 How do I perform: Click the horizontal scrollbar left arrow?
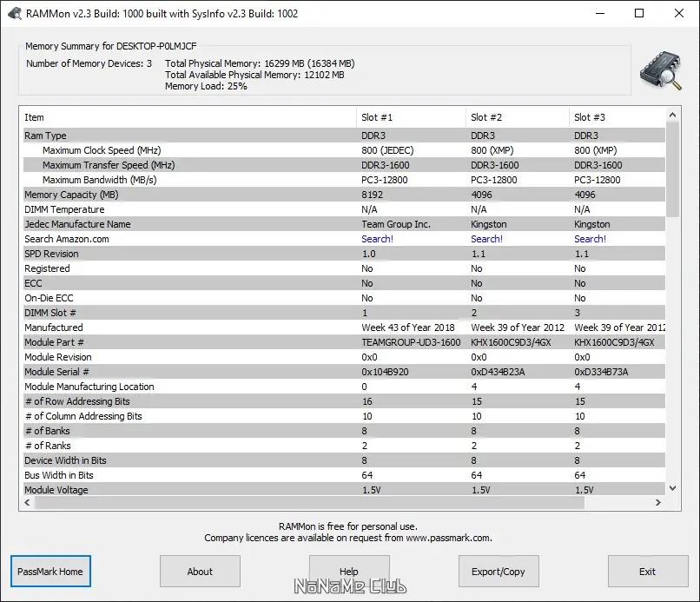[x=27, y=502]
